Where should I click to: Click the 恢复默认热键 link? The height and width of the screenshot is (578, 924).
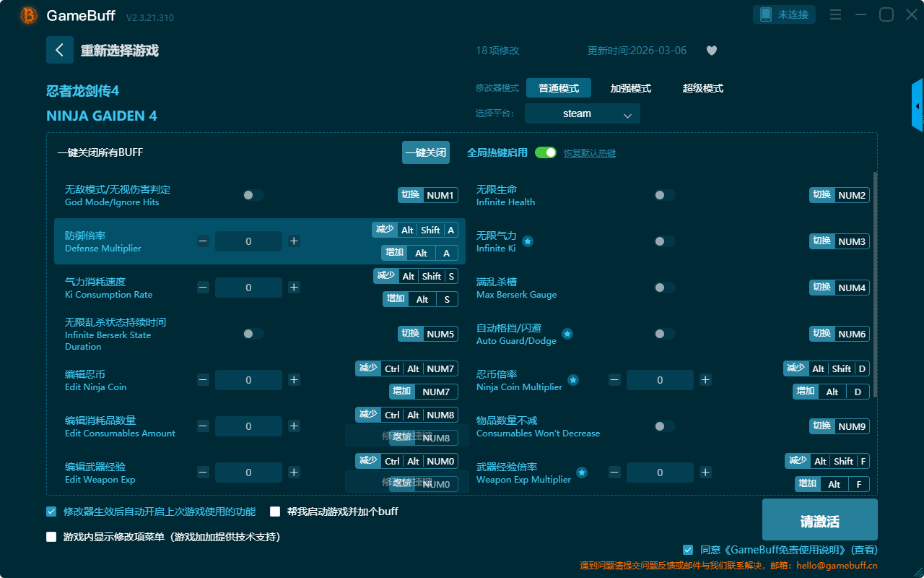(589, 153)
